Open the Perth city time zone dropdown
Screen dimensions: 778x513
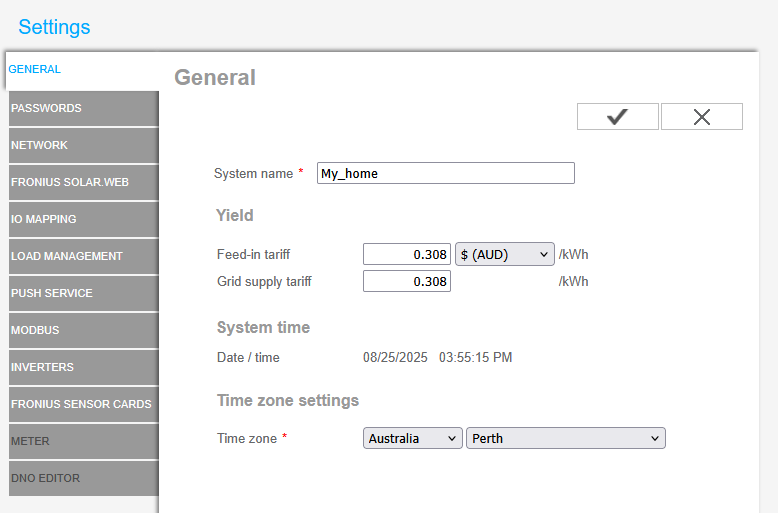coord(565,438)
